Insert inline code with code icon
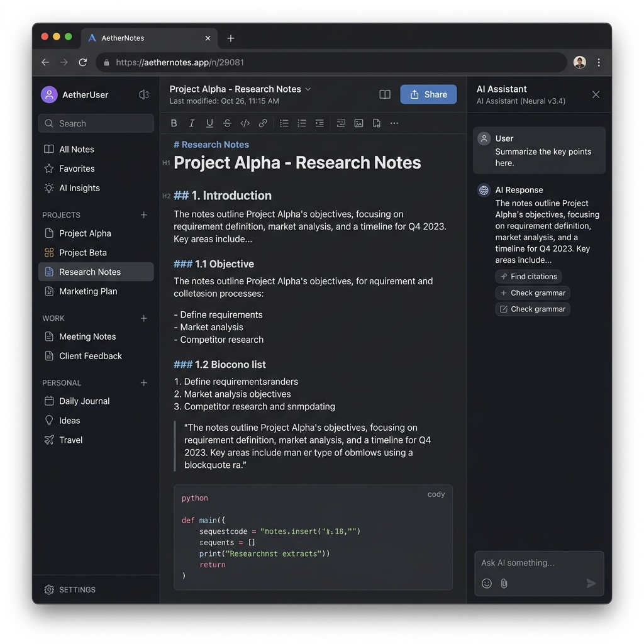 pyautogui.click(x=245, y=123)
